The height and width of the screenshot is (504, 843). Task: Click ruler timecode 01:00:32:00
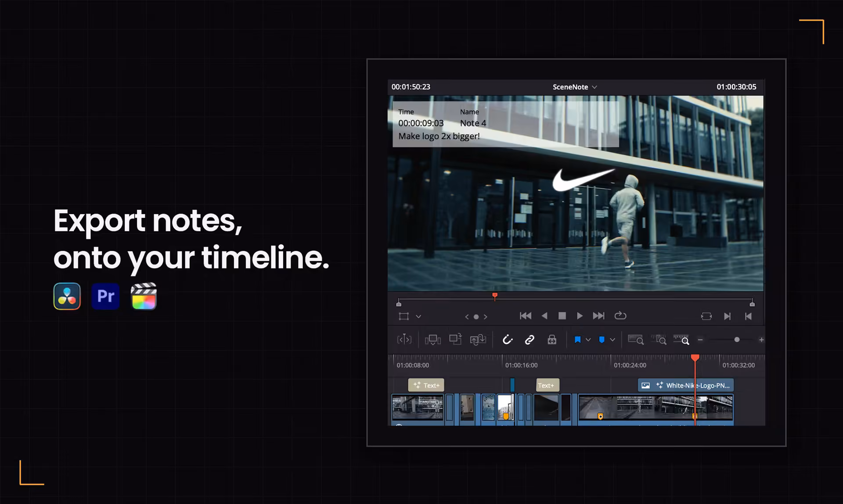739,365
